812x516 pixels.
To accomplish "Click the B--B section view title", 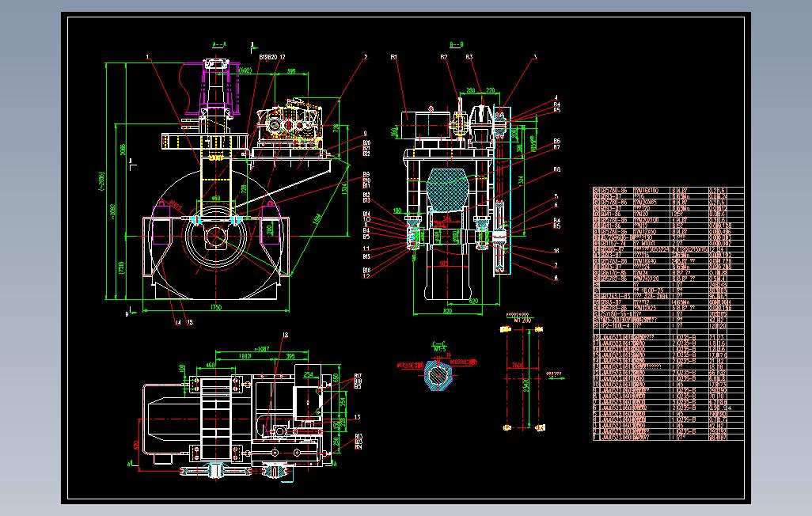I will tap(456, 44).
